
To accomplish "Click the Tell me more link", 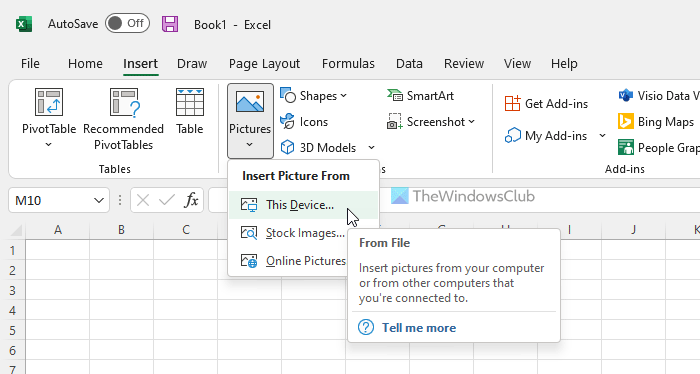I will pyautogui.click(x=419, y=328).
